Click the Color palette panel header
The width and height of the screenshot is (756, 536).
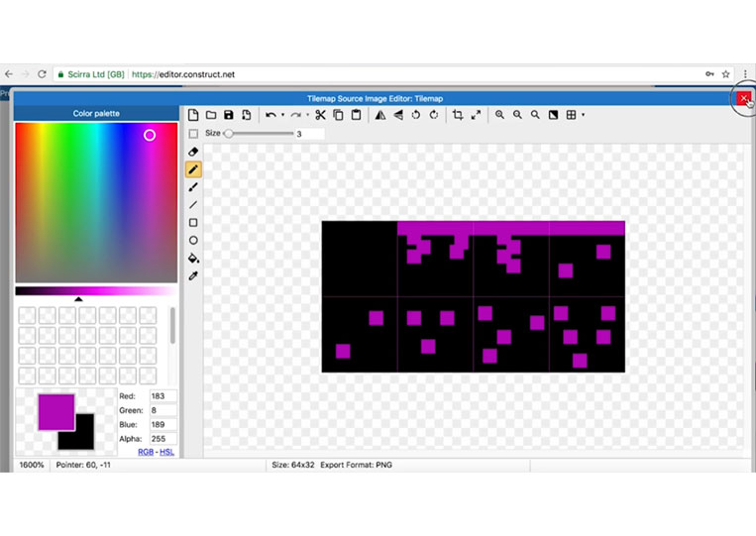click(x=96, y=113)
